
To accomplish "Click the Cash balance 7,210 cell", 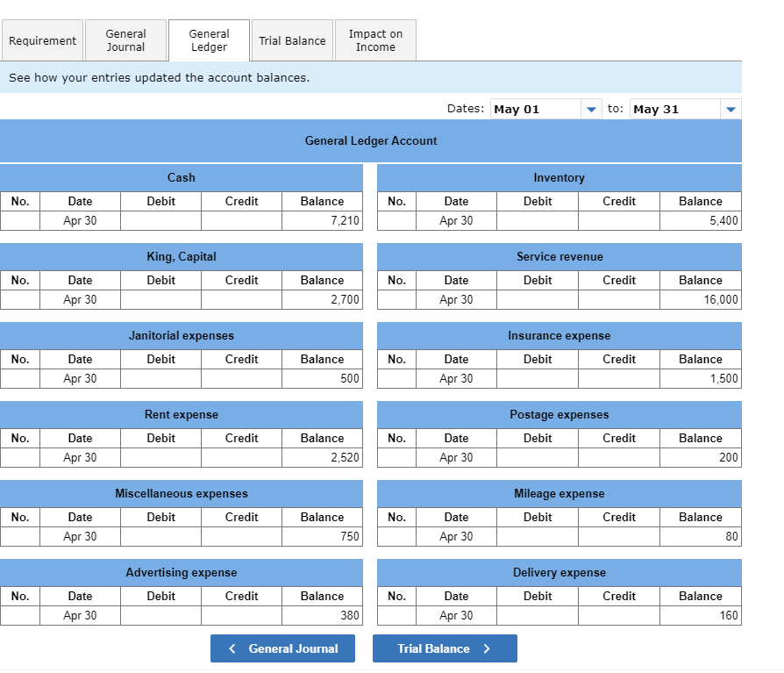I will (x=322, y=220).
